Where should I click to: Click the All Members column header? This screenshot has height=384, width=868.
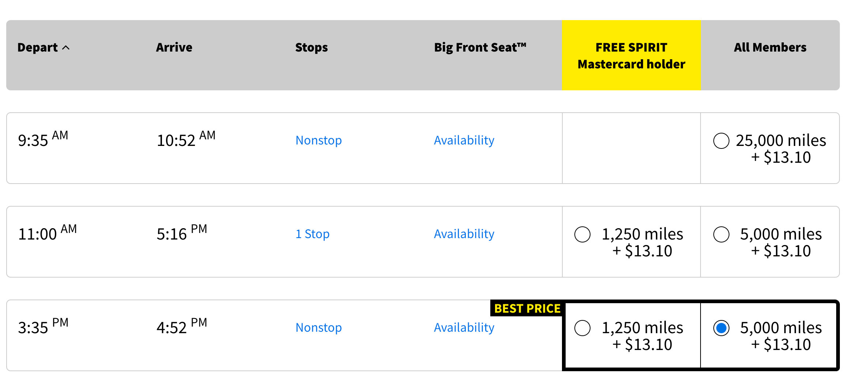click(770, 48)
